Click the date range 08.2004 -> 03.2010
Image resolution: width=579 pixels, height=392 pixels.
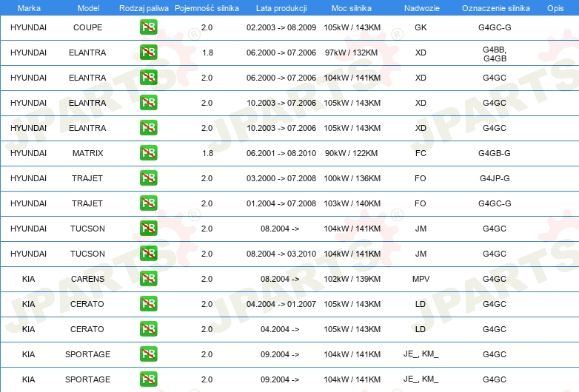click(x=281, y=254)
